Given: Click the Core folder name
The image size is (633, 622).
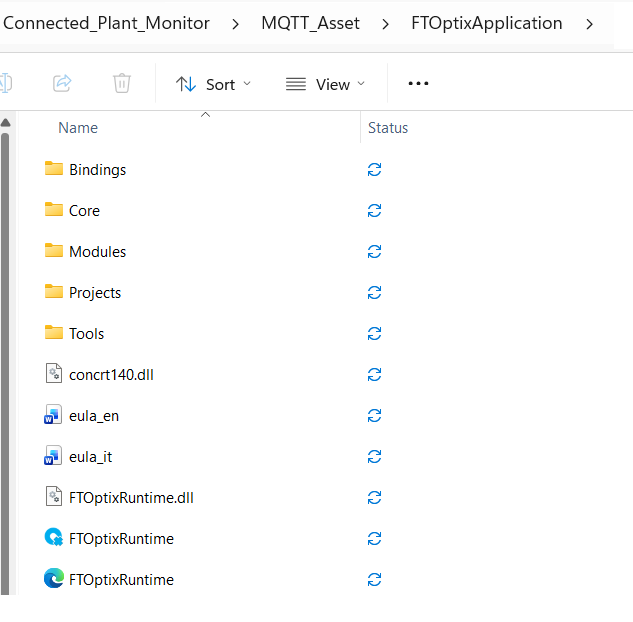Looking at the screenshot, I should (x=84, y=211).
